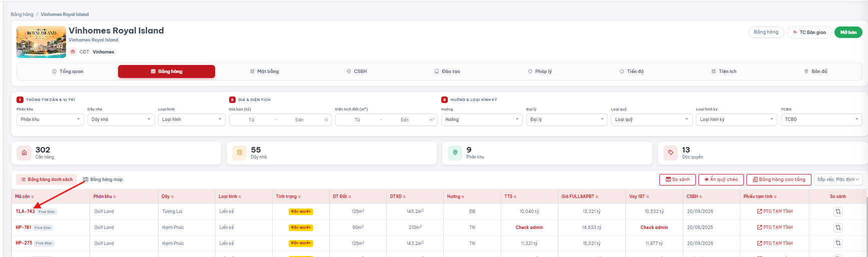Open the Hướng dropdown filter
Screen dimensions: 868x257
pos(482,119)
